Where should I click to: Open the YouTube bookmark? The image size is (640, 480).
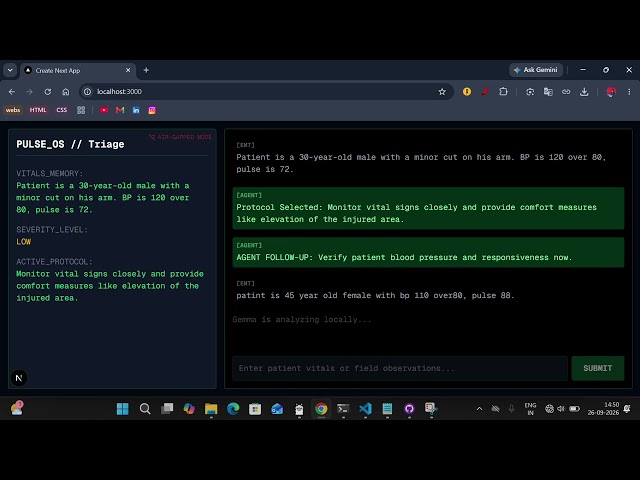point(104,110)
